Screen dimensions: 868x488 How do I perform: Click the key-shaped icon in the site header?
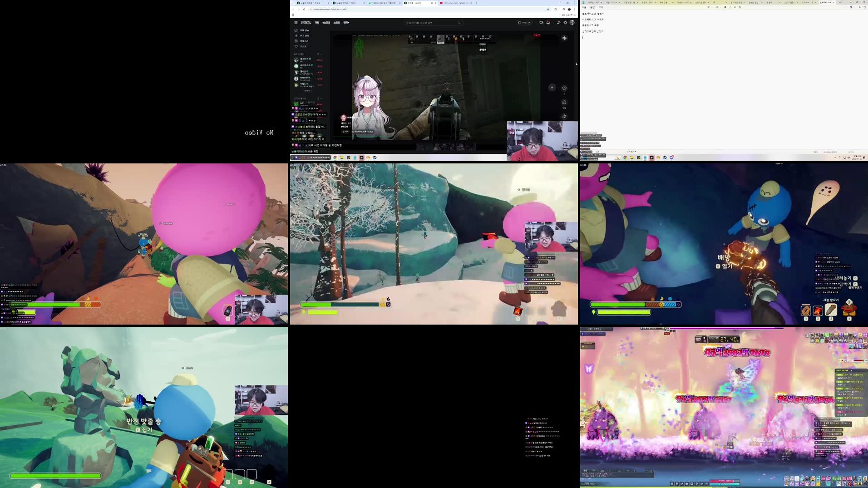(x=558, y=22)
